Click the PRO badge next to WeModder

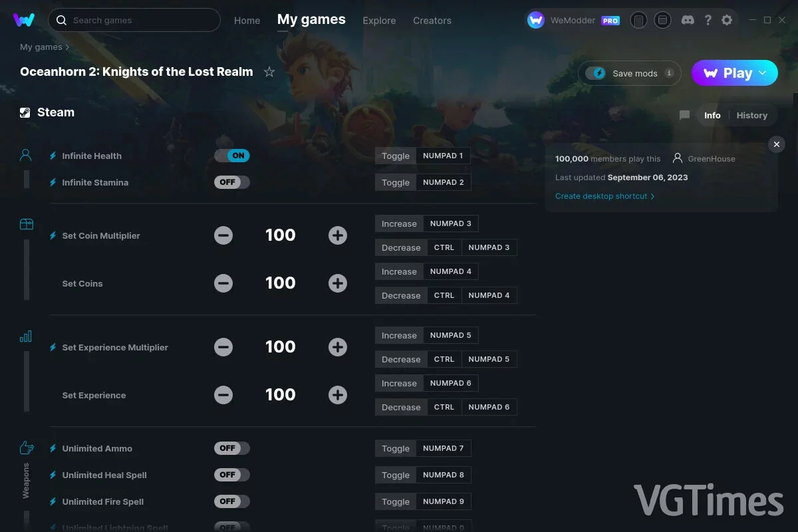point(610,21)
